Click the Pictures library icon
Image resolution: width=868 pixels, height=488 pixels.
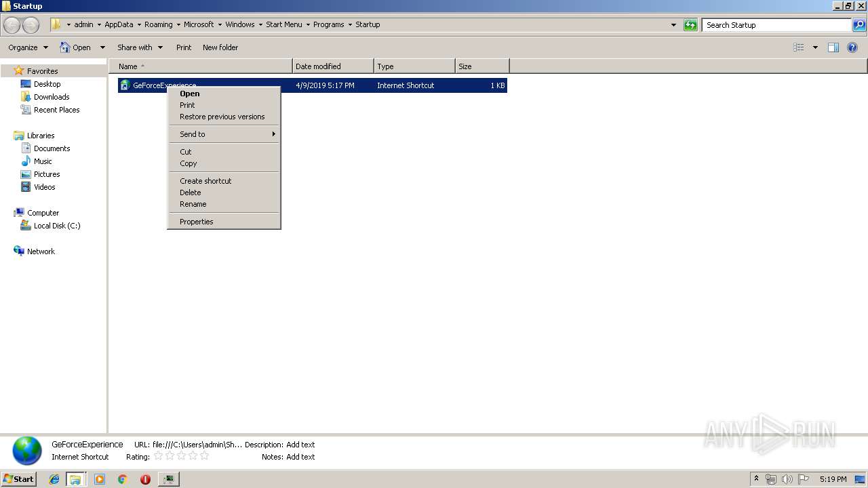26,174
